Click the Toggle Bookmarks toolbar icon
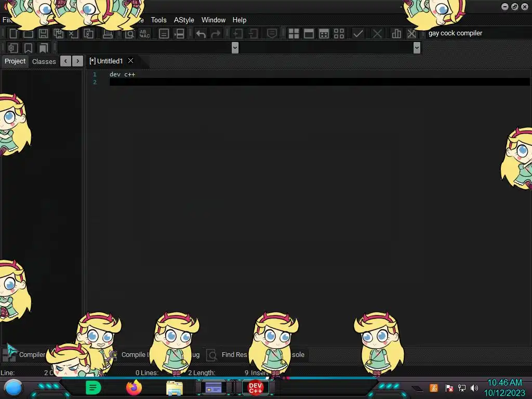Image resolution: width=532 pixels, height=399 pixels. click(x=28, y=48)
